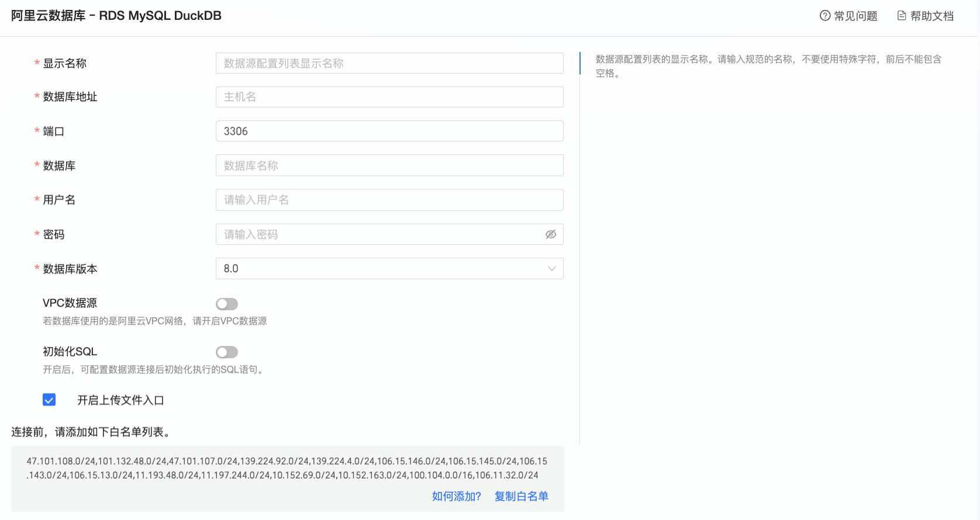
Task: Click the 数据库版本 field label
Action: [70, 269]
